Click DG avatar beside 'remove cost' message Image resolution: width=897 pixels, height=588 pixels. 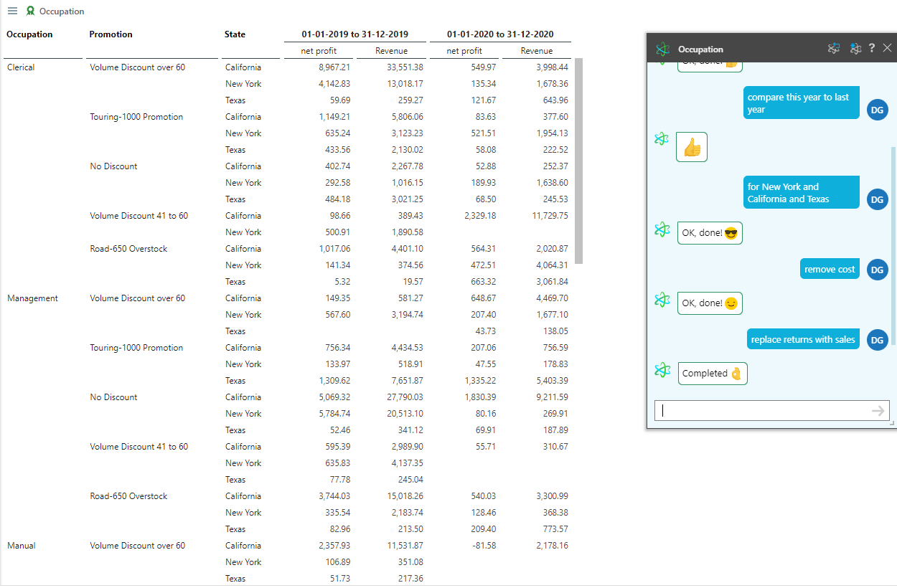click(x=878, y=269)
